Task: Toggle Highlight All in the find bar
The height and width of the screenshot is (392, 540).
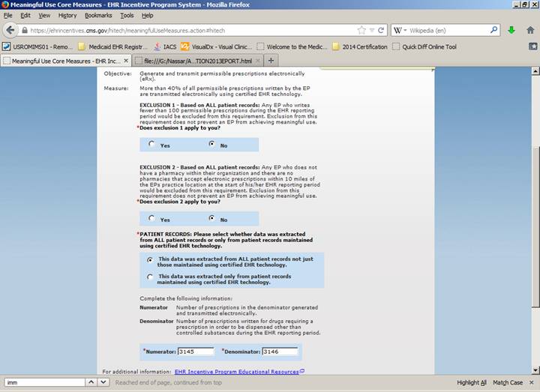Action: (x=472, y=382)
